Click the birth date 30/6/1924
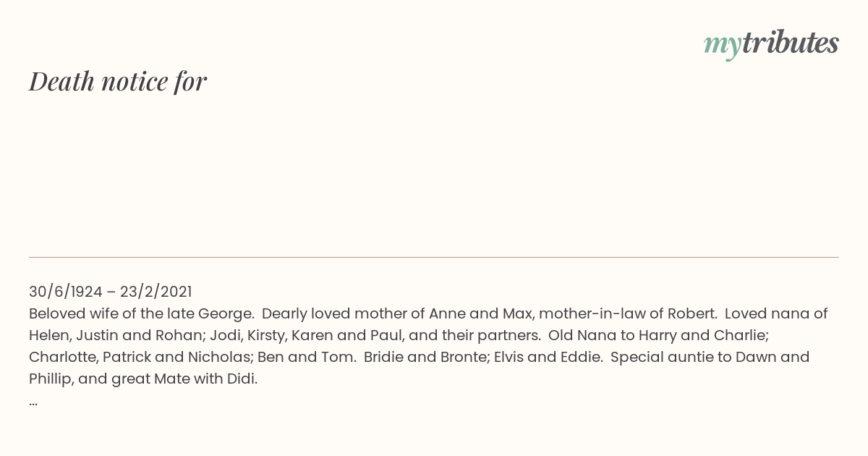This screenshot has width=868, height=456. tap(66, 292)
